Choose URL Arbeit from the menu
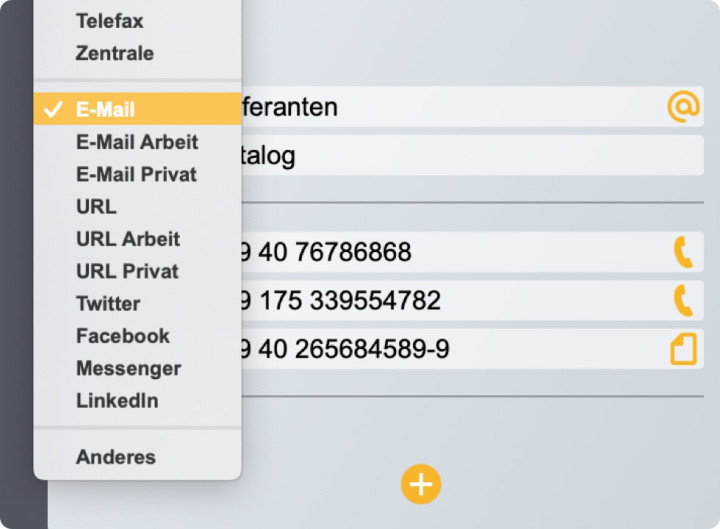This screenshot has width=720, height=529. click(x=128, y=239)
